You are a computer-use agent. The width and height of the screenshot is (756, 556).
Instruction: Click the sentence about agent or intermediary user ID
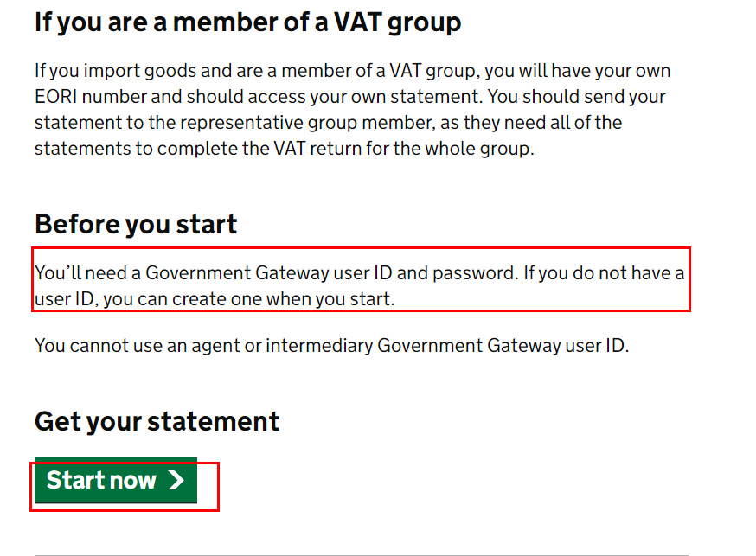pos(331,346)
